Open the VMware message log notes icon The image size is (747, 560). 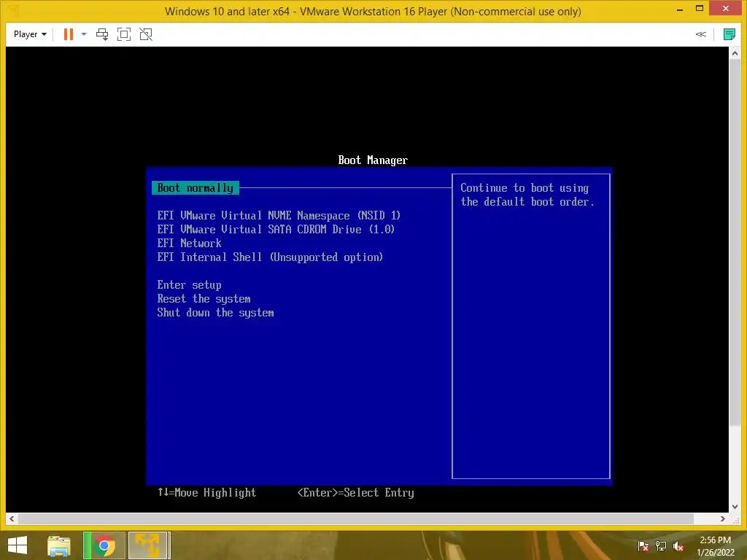(x=729, y=34)
